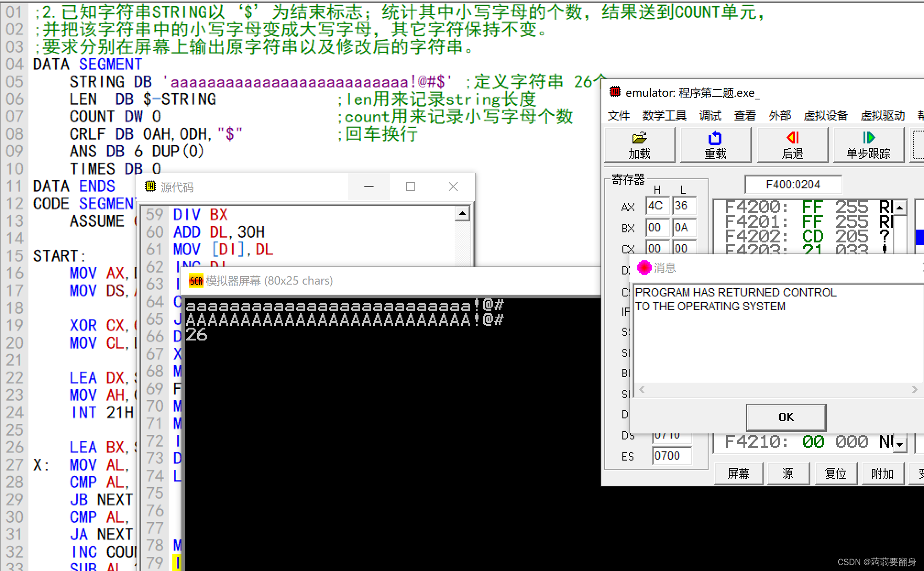Click the F400:0204 address field
Viewport: 924px width, 571px height.
coord(793,185)
